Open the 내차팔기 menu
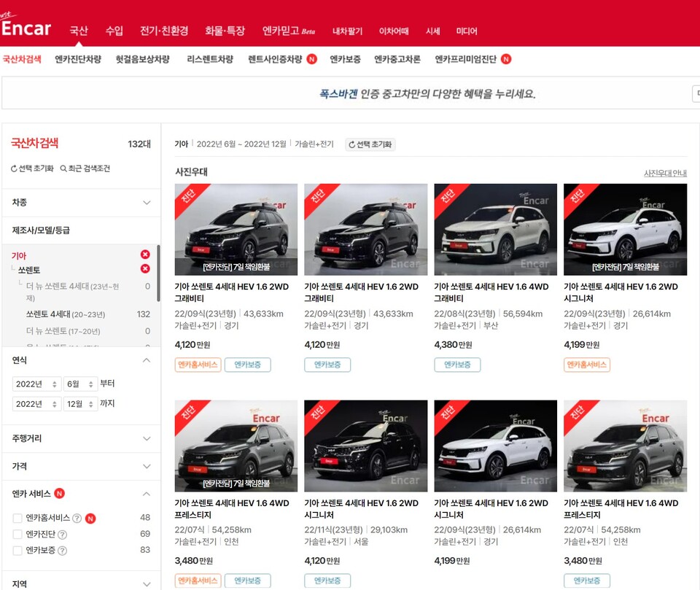Image resolution: width=700 pixels, height=590 pixels. point(347,31)
